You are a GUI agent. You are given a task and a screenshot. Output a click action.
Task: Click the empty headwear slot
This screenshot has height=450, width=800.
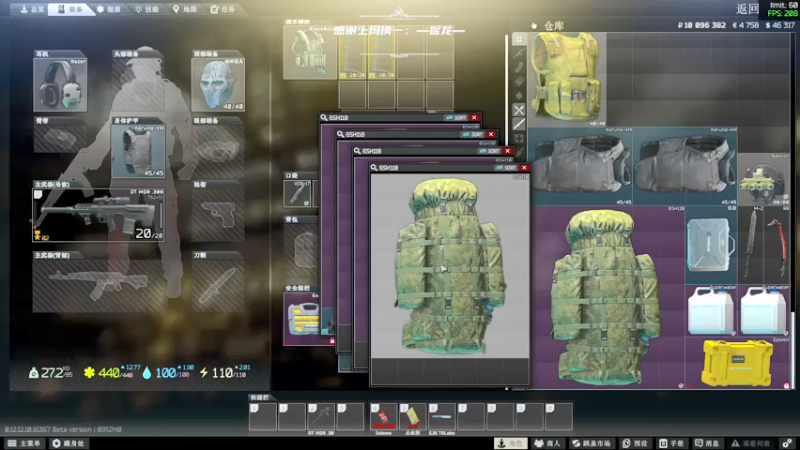point(138,84)
